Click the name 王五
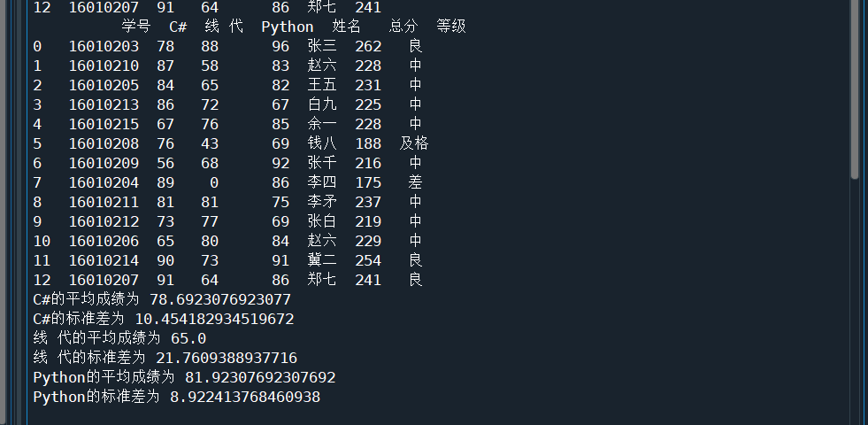 pyautogui.click(x=322, y=85)
